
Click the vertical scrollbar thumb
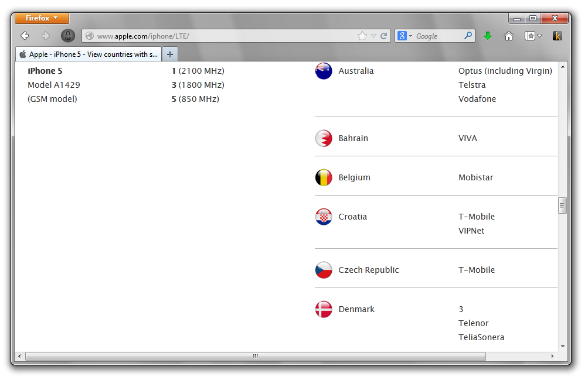(562, 205)
